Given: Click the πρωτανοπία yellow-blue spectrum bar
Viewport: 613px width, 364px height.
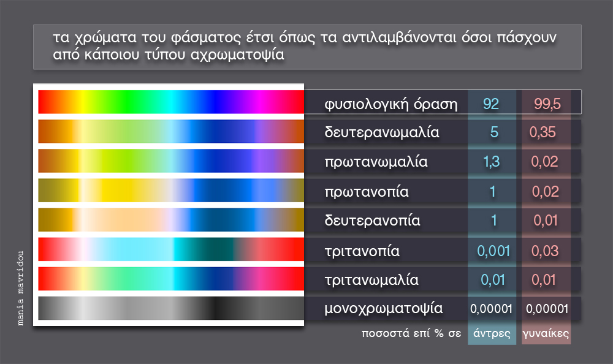Looking at the screenshot, I should pyautogui.click(x=170, y=191).
